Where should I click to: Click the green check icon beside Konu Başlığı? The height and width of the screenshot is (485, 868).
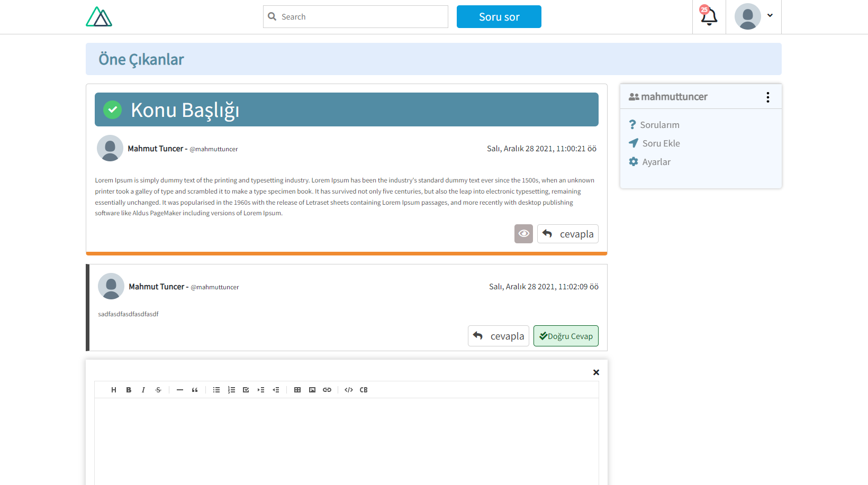(112, 109)
